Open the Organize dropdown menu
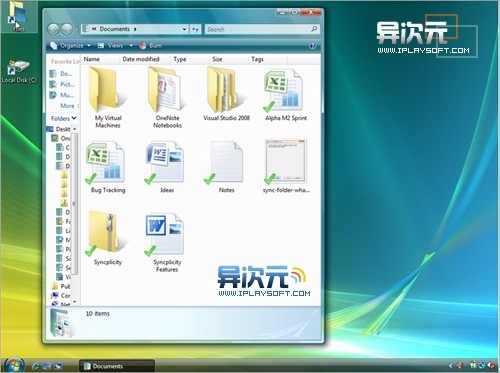Image resolution: width=500 pixels, height=373 pixels. click(x=71, y=46)
